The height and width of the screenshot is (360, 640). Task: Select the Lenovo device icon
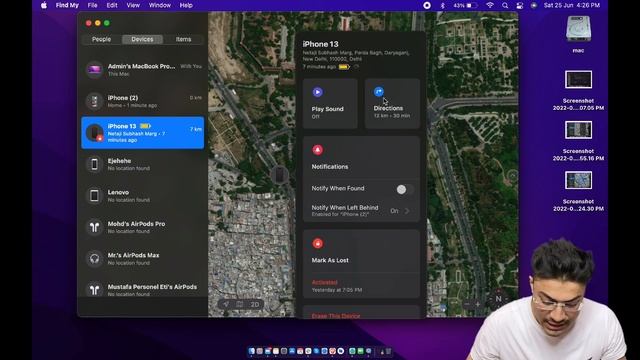94,196
